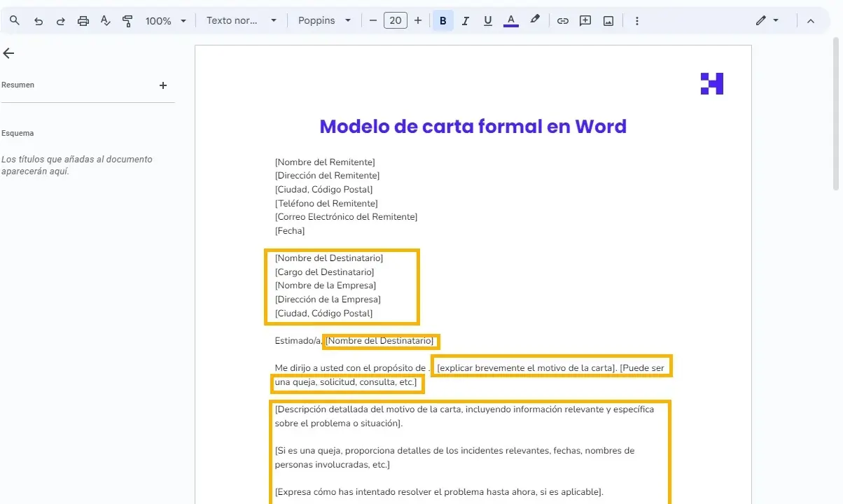Screen dimensions: 843x504
Task: Click the font size field showing 20
Action: pos(396,21)
